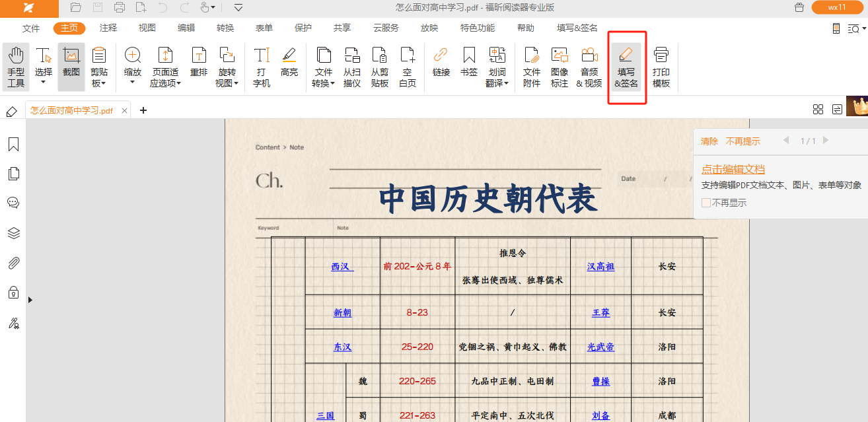This screenshot has height=422, width=868.
Task: Click the 填写&签名 fill and sign icon
Action: click(x=626, y=67)
